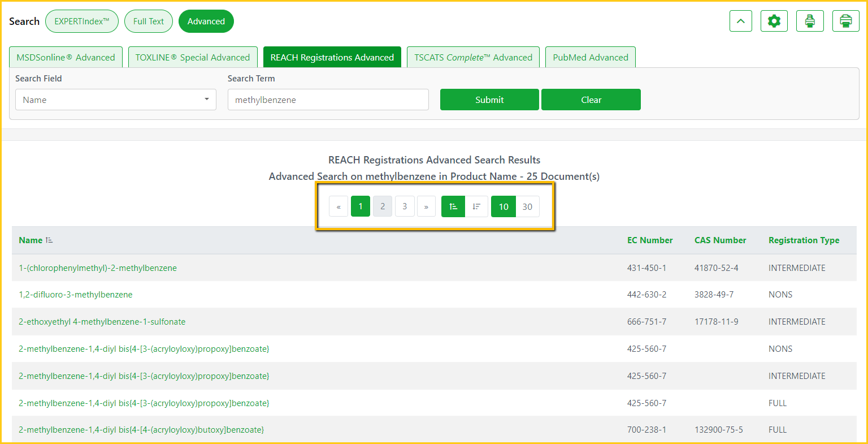
Task: Switch to the Full Text search mode
Action: 149,21
